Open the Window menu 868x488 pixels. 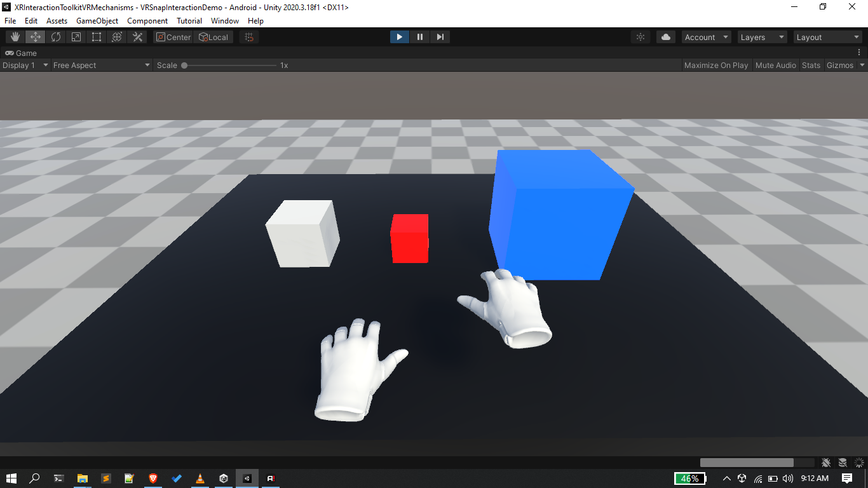pyautogui.click(x=225, y=21)
